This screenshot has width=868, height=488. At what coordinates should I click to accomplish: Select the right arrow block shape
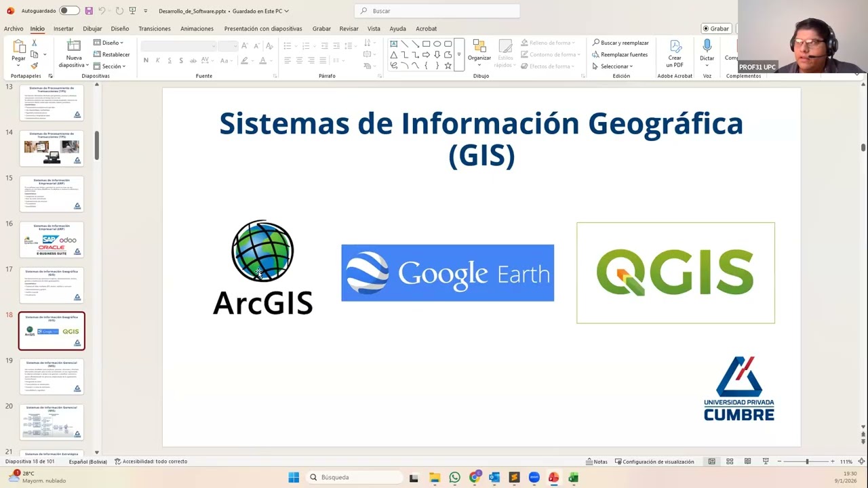point(426,54)
